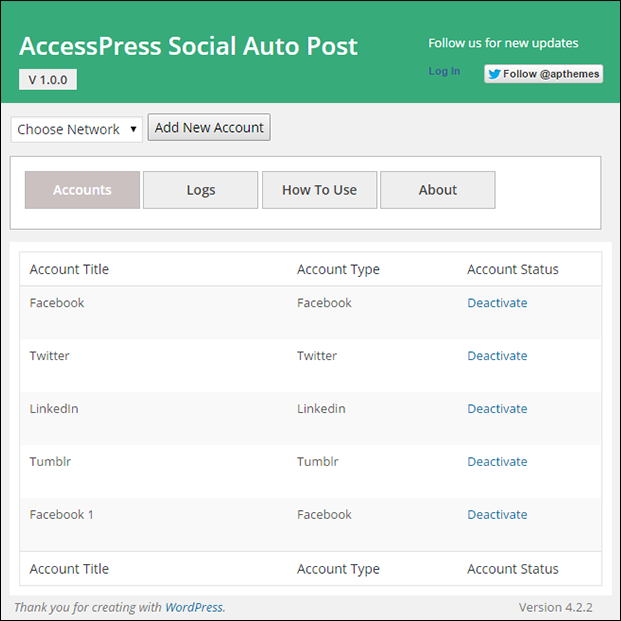
Task: Select the LinkedIn account title cell
Action: coord(54,409)
